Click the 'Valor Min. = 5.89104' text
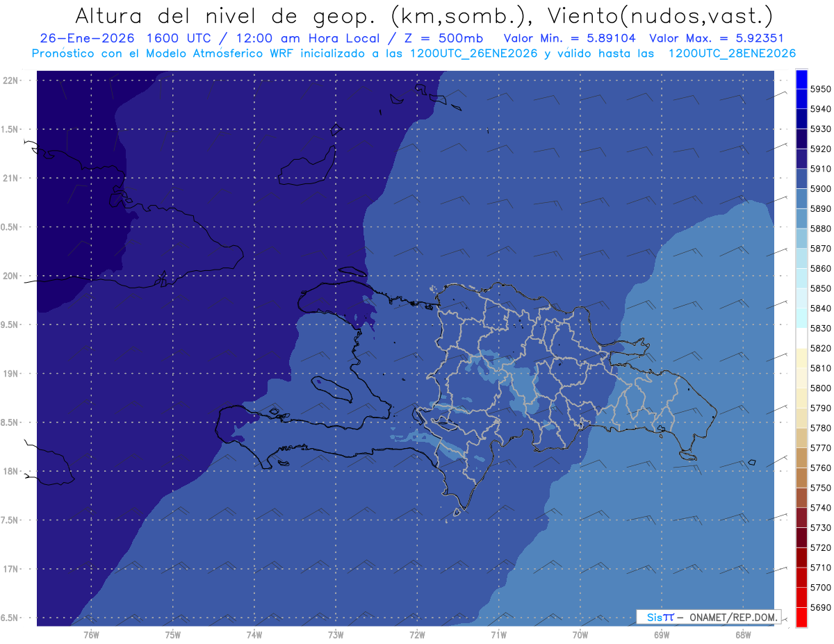The height and width of the screenshot is (644, 834). coord(569,39)
